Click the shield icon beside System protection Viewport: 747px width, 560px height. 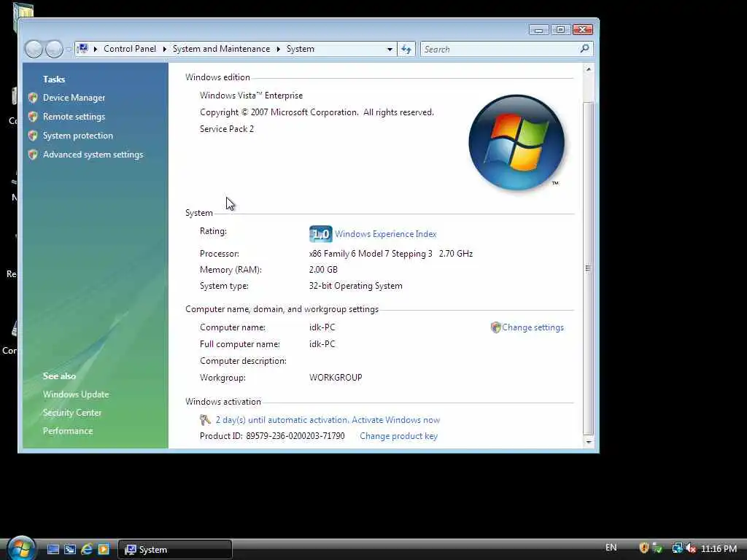(x=33, y=136)
